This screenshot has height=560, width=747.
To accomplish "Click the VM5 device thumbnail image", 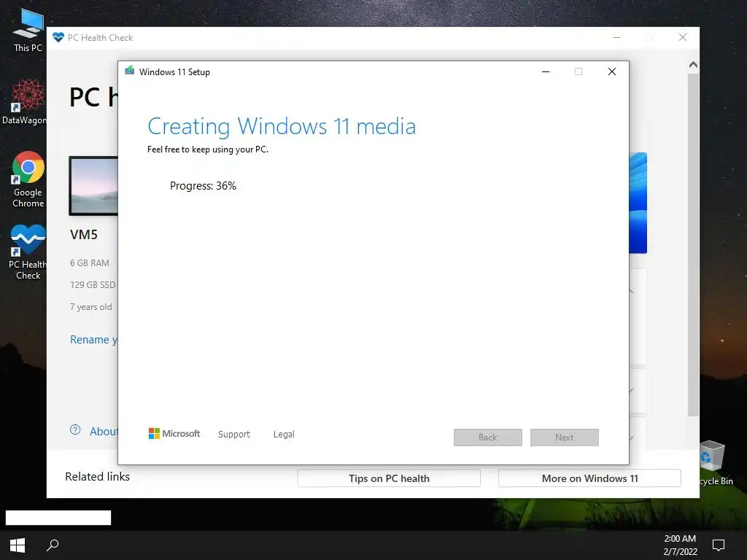I will 94,186.
